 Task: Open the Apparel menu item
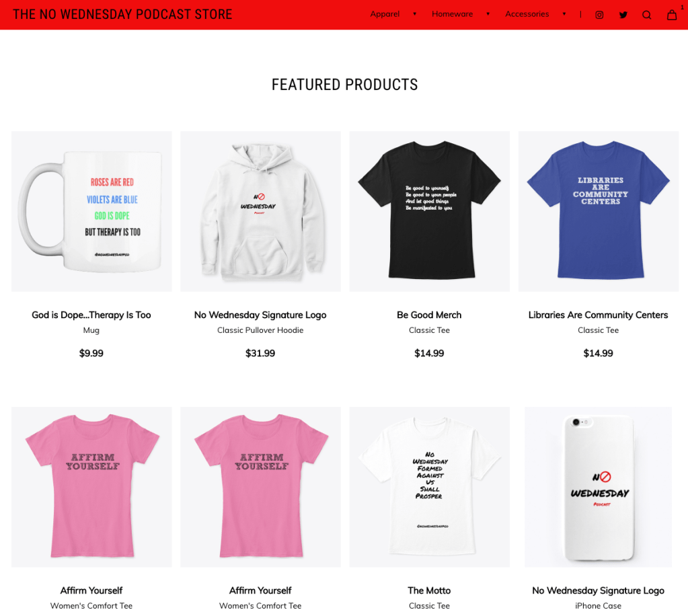pos(385,14)
